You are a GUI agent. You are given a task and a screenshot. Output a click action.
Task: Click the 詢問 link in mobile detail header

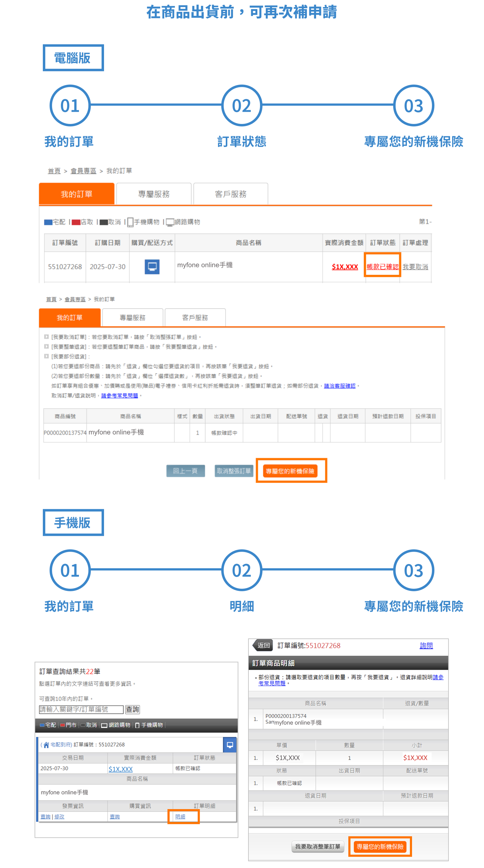click(x=426, y=645)
